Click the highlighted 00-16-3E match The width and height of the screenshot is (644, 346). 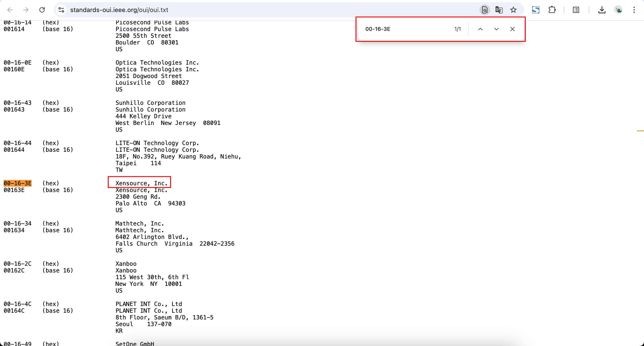17,183
